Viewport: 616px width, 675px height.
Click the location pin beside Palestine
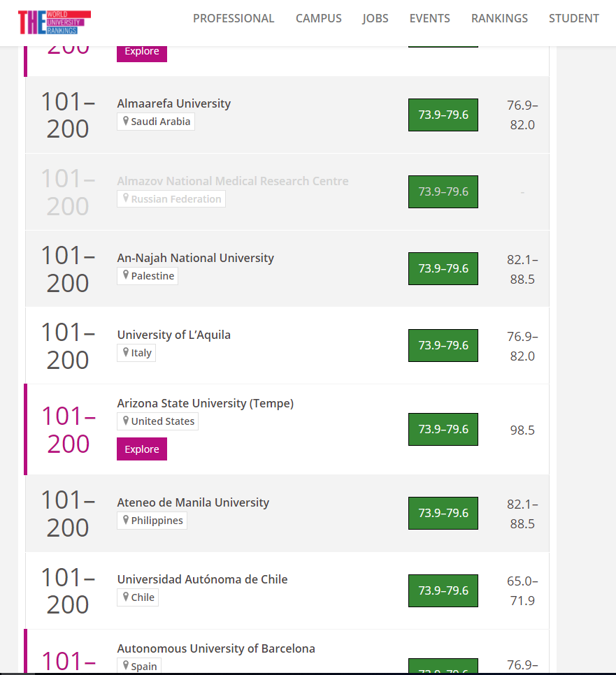126,276
